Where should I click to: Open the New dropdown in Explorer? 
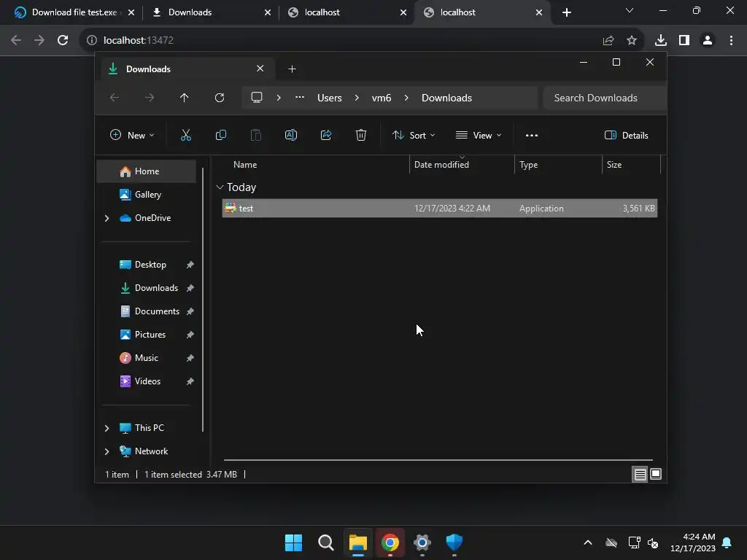[x=132, y=135]
